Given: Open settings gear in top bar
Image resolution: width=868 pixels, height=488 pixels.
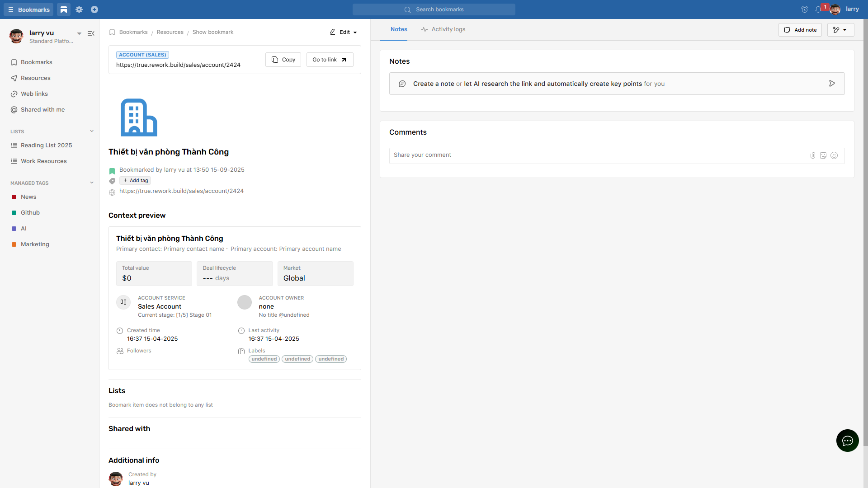Looking at the screenshot, I should (79, 9).
